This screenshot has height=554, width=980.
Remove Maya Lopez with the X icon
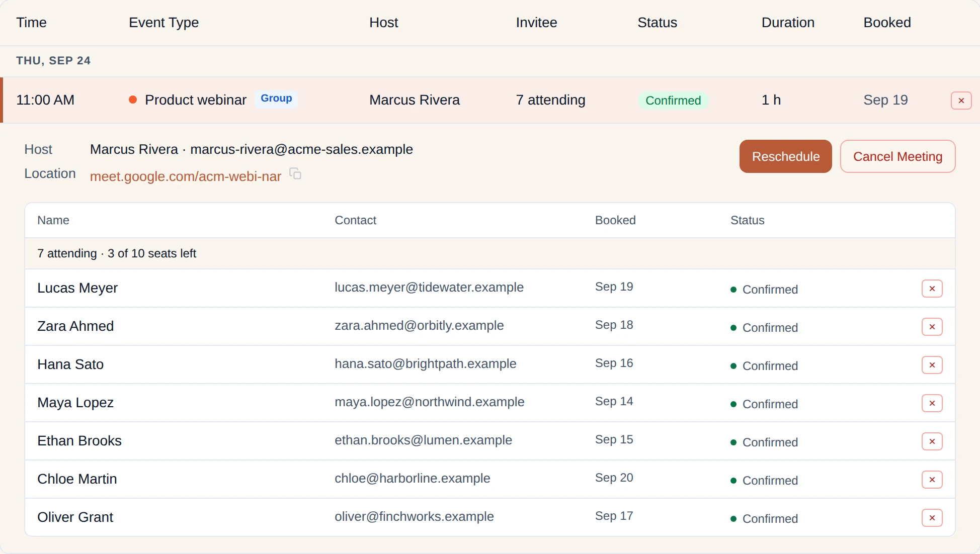932,403
